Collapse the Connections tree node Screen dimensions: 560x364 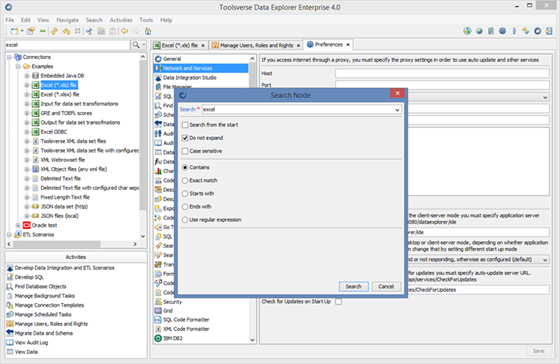click(x=10, y=57)
